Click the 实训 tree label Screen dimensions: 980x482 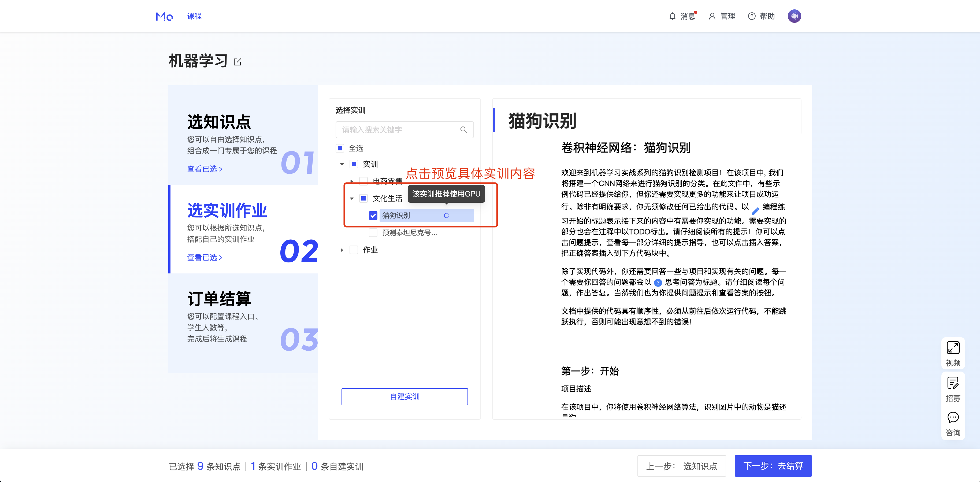coord(370,164)
